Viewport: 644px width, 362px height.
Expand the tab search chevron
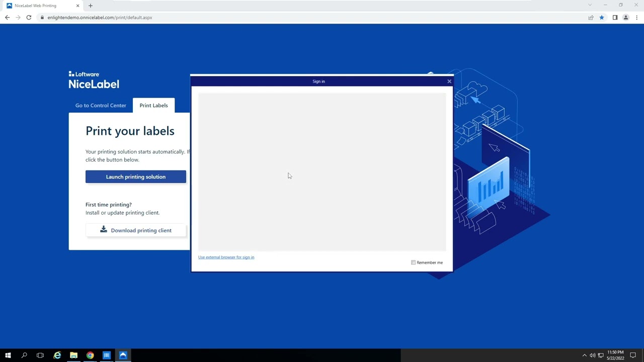pyautogui.click(x=590, y=5)
